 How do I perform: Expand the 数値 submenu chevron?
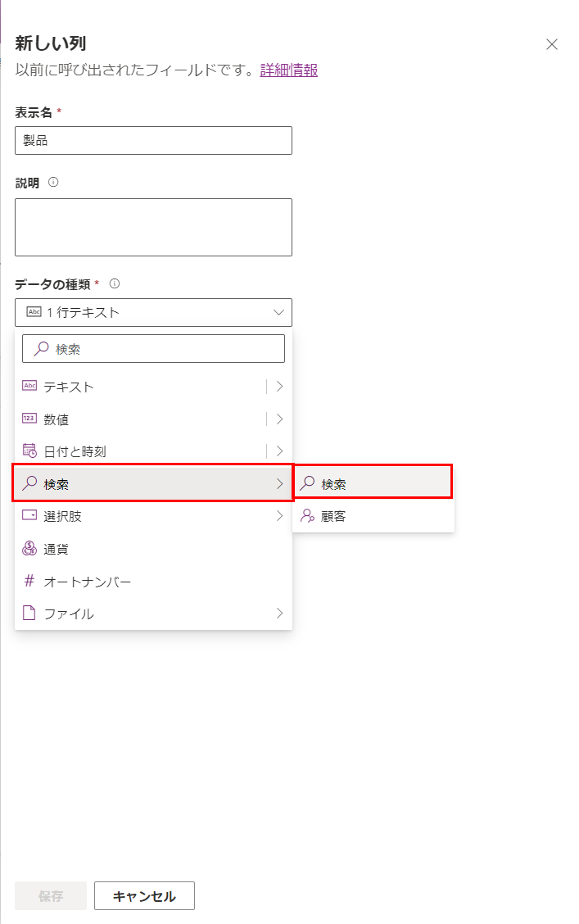click(x=281, y=419)
